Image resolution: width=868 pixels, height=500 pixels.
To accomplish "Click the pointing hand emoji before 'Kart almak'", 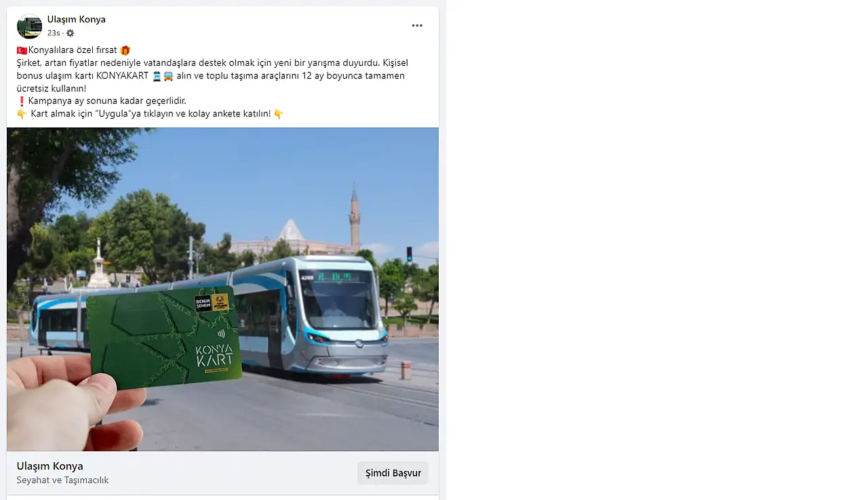I will (x=22, y=114).
